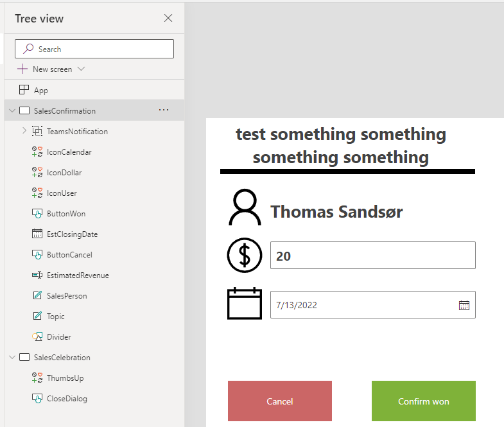Open the New screen dropdown arrow
The height and width of the screenshot is (427, 504).
pyautogui.click(x=81, y=69)
